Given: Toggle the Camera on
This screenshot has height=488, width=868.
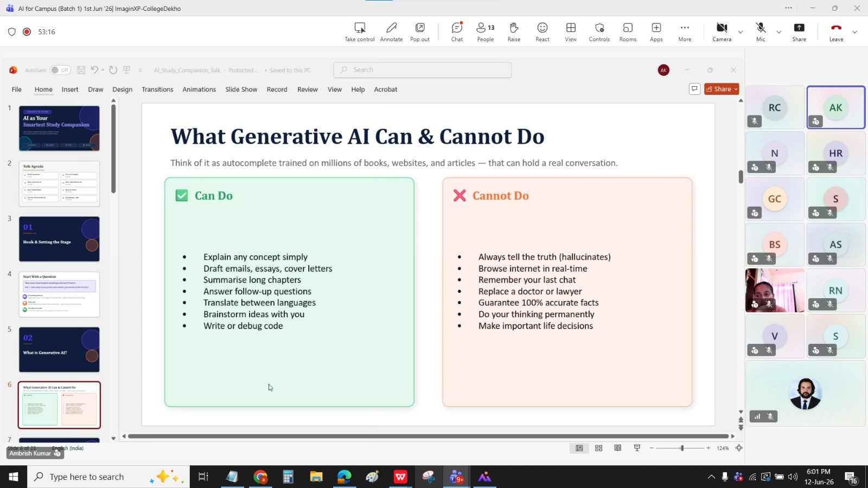Looking at the screenshot, I should [x=722, y=32].
